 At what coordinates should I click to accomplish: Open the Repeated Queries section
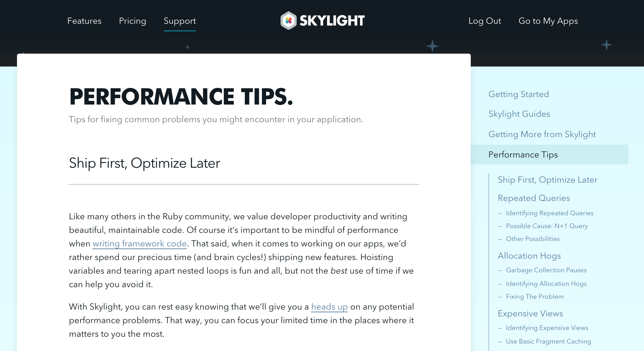point(534,198)
